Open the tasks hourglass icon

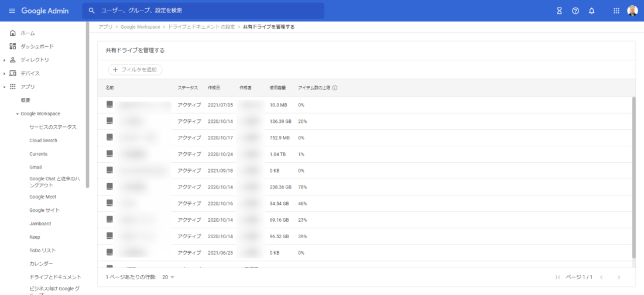coord(559,11)
